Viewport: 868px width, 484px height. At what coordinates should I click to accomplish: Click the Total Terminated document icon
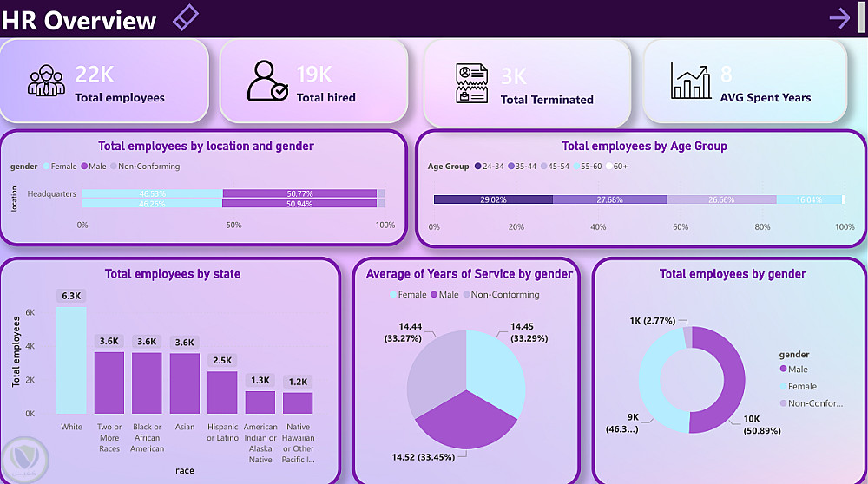coord(472,83)
